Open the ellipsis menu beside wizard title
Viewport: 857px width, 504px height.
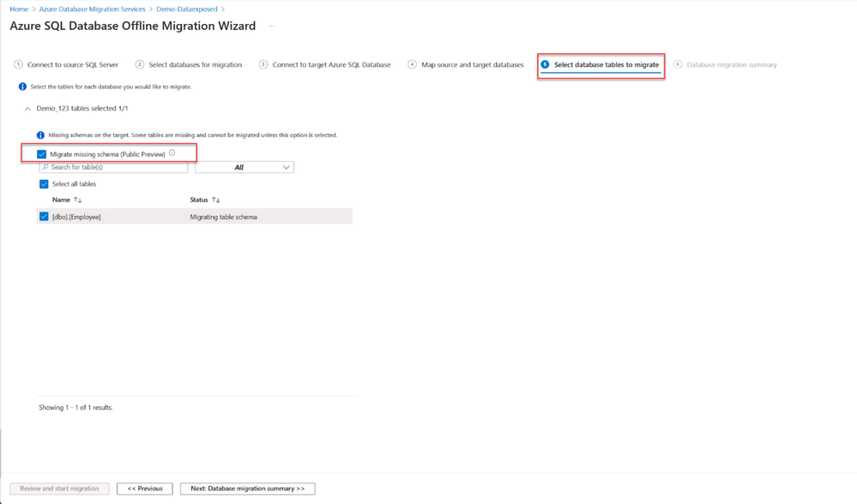272,27
